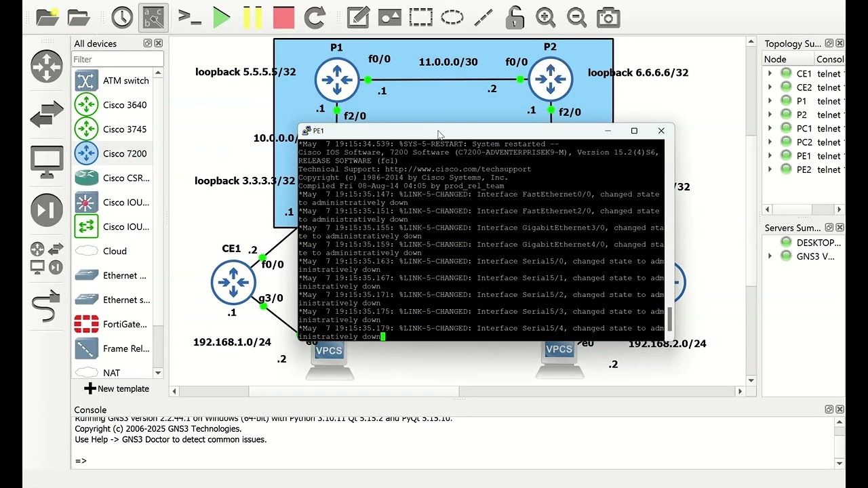The image size is (868, 488).
Task: Select Cisco 3640 in device list
Action: point(113,105)
